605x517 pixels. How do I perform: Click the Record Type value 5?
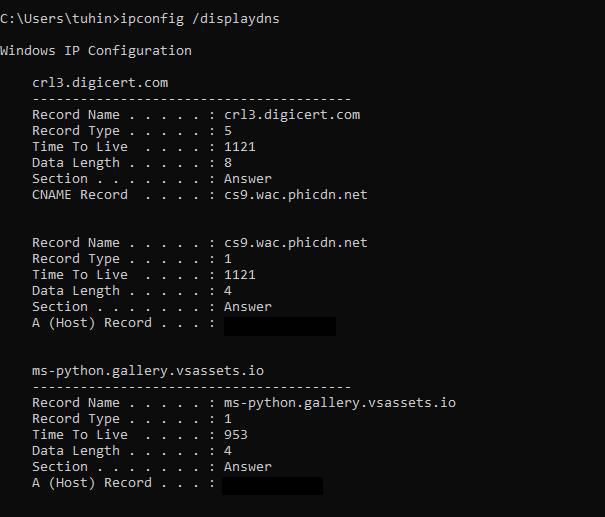[228, 131]
